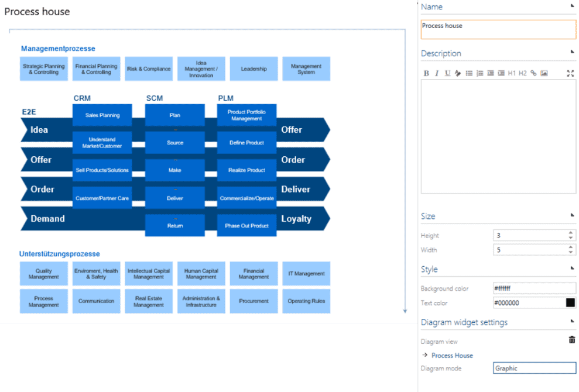Open Idea Management / Innovation process
The width and height of the screenshot is (579, 392).
pyautogui.click(x=201, y=68)
